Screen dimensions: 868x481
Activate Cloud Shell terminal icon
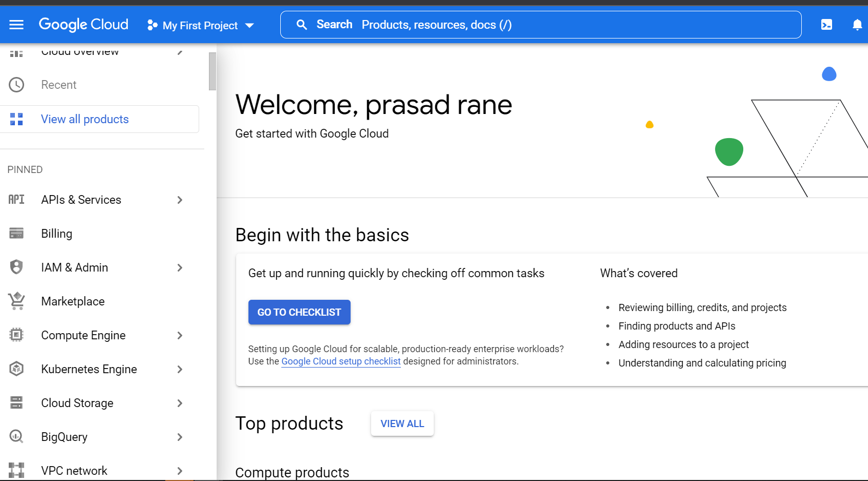[x=826, y=25]
